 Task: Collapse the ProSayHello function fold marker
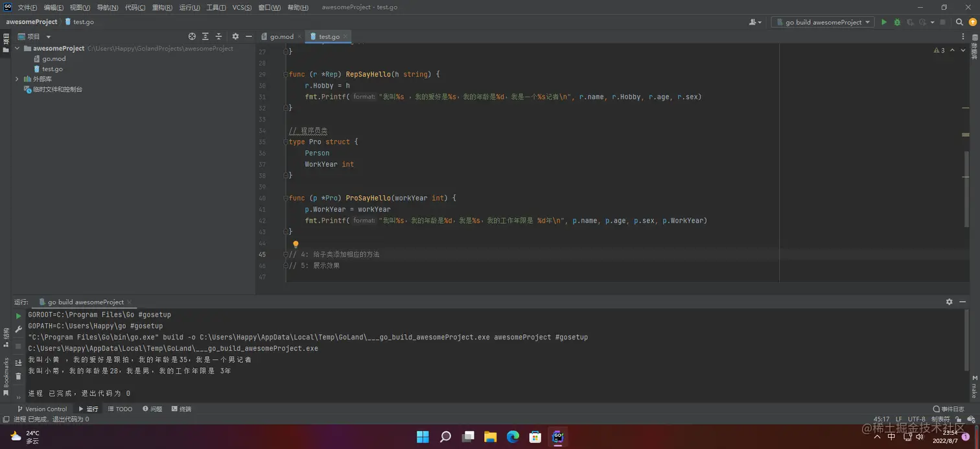(285, 198)
